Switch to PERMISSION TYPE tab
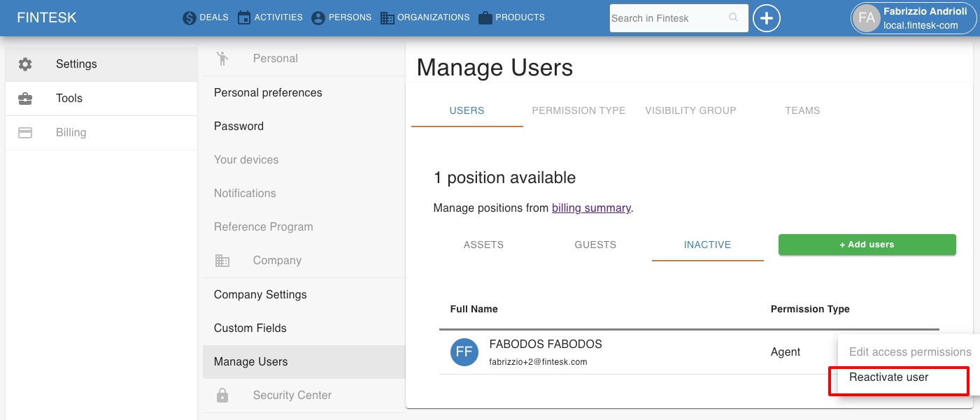Viewport: 980px width, 420px height. point(578,110)
